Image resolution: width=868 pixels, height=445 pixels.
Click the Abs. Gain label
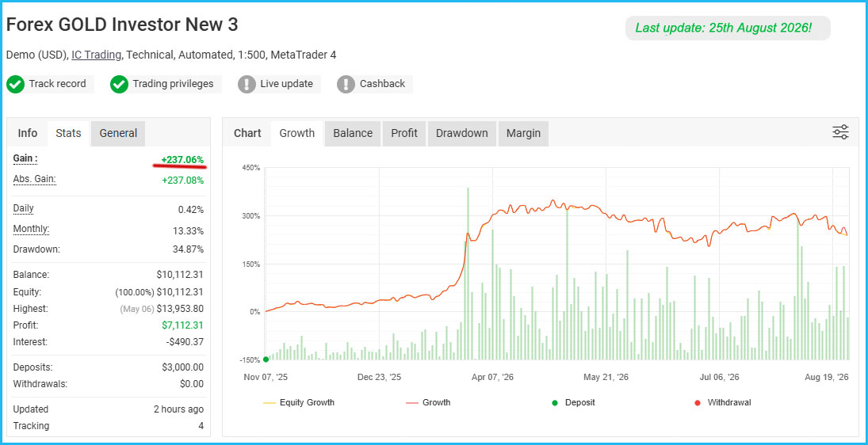click(34, 179)
